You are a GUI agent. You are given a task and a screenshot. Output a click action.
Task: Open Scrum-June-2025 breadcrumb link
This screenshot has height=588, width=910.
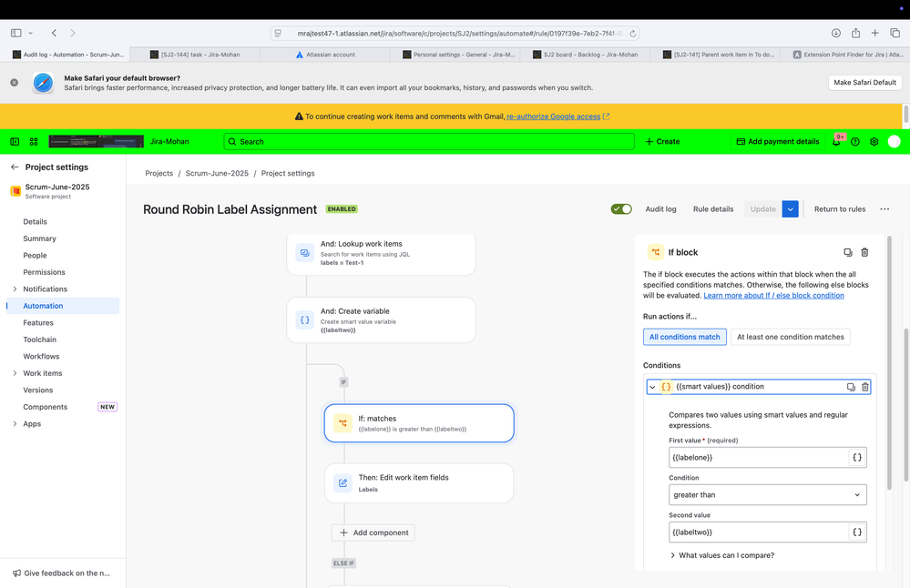coord(217,173)
